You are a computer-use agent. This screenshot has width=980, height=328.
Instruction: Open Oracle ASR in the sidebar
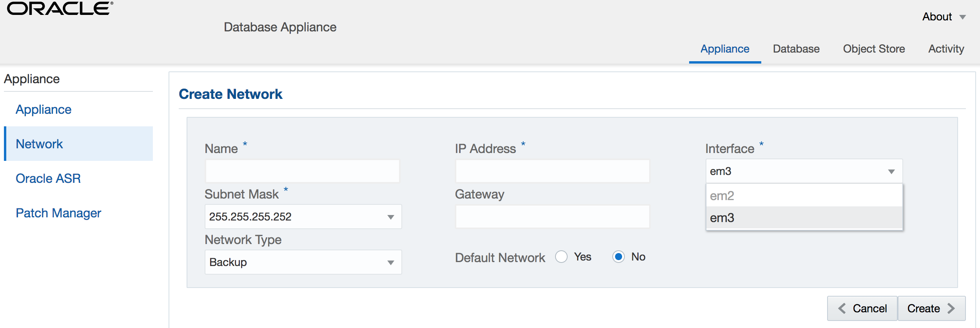pyautogui.click(x=48, y=179)
